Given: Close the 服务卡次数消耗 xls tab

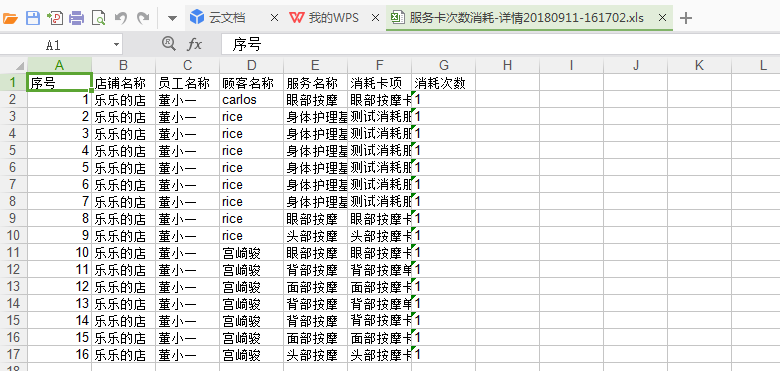Looking at the screenshot, I should pos(662,18).
